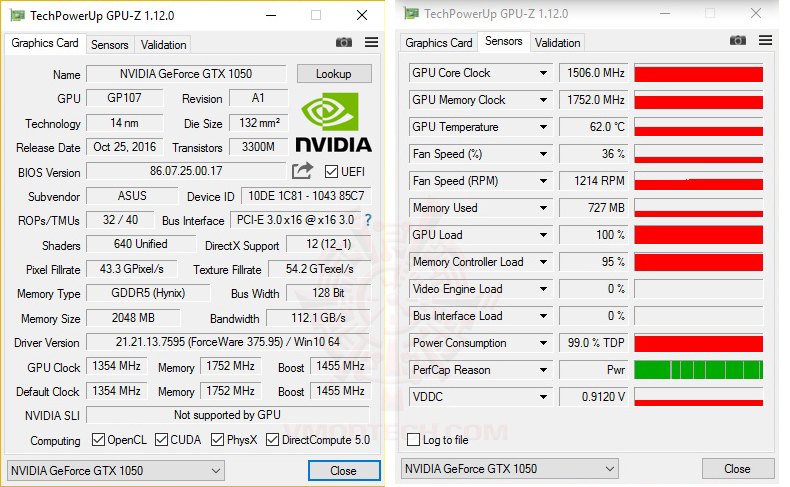Screen dimensions: 790x487
Task: Open the GPU Temperature sensor dropdown
Action: 543,127
